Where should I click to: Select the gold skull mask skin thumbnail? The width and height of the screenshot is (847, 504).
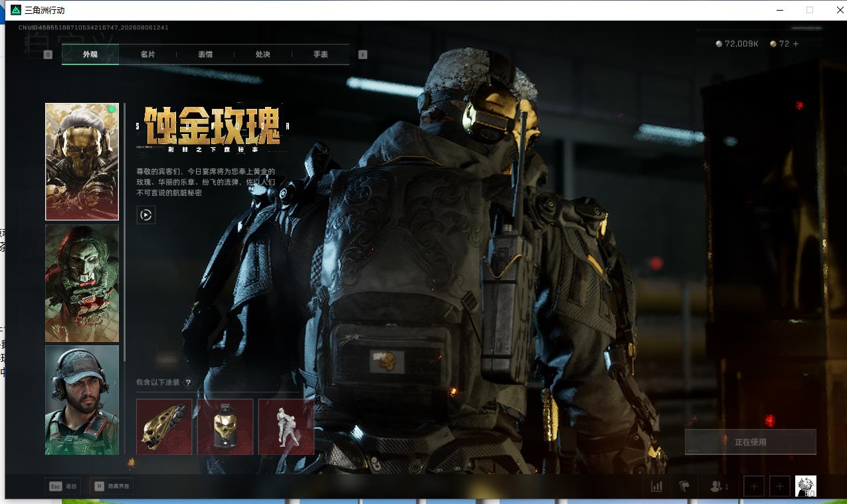coord(82,161)
